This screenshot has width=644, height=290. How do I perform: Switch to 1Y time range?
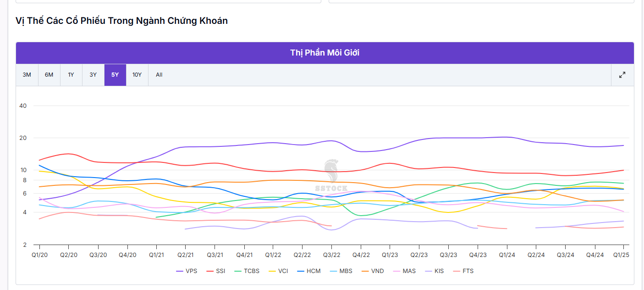point(71,75)
